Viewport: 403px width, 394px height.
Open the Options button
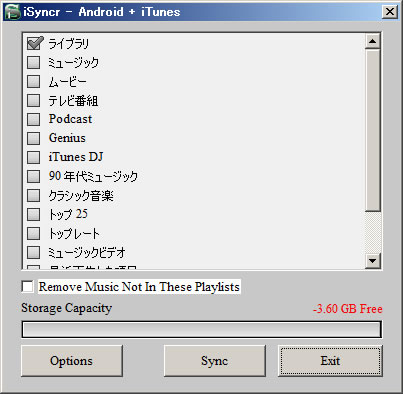tap(72, 361)
